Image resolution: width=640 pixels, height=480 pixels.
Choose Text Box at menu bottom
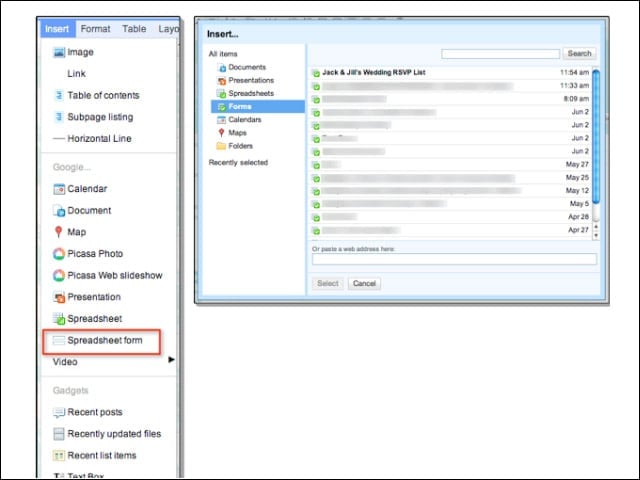coord(86,476)
